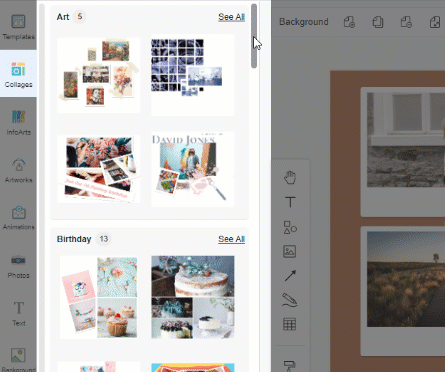Click See All for Art collages
The height and width of the screenshot is (372, 445).
tap(231, 17)
